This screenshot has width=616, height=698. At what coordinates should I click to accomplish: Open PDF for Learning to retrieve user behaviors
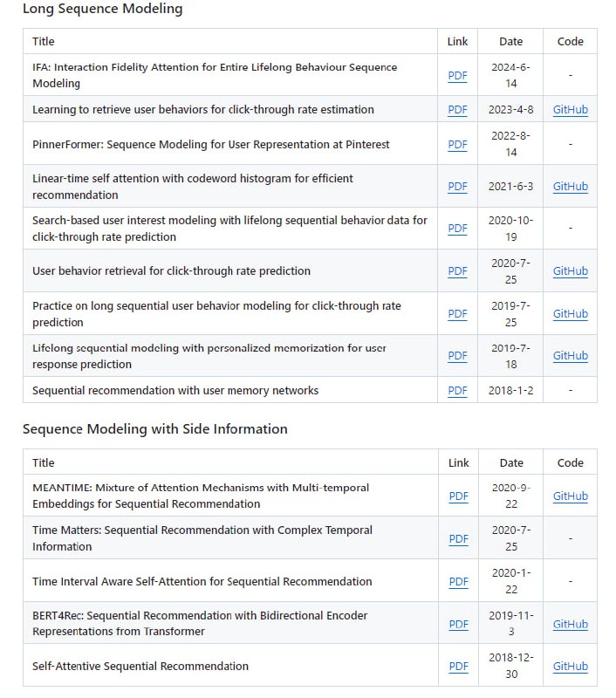pos(457,110)
